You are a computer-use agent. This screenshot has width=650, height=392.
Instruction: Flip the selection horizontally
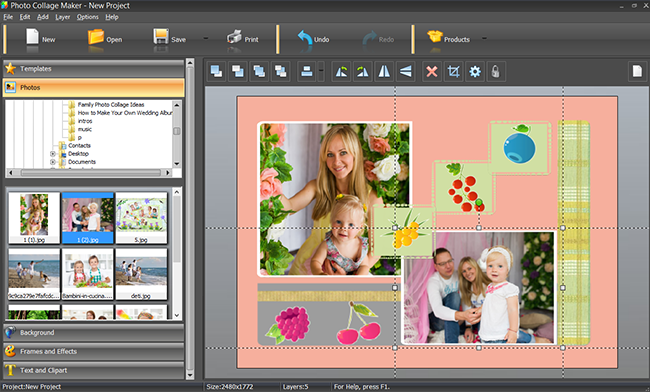coord(384,72)
